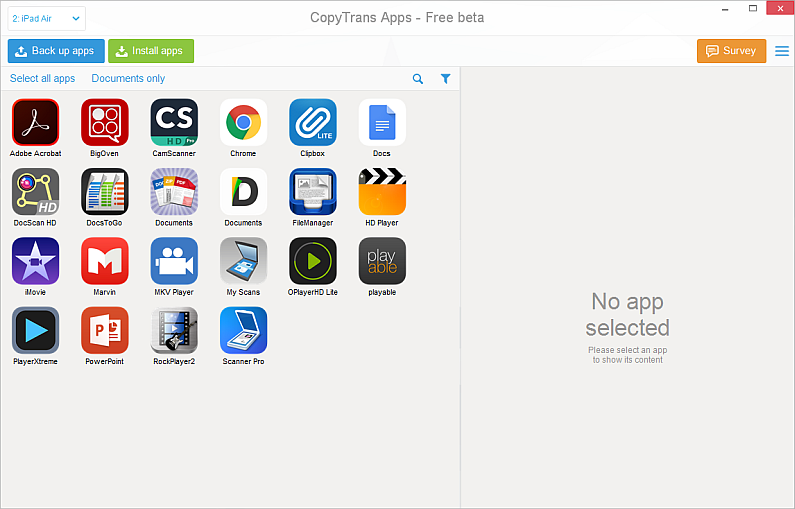Select the Marvin app icon
795x509 pixels.
(104, 261)
